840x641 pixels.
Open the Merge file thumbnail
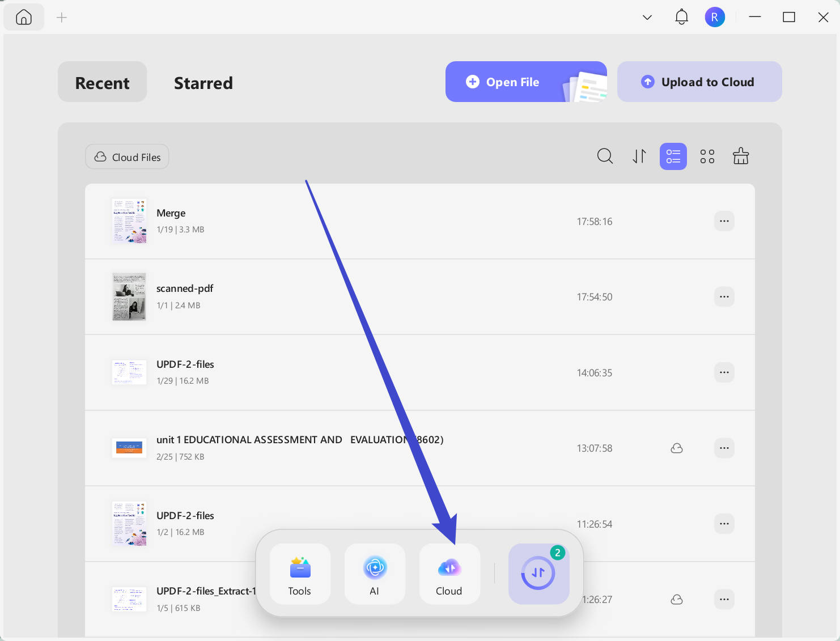click(x=129, y=221)
